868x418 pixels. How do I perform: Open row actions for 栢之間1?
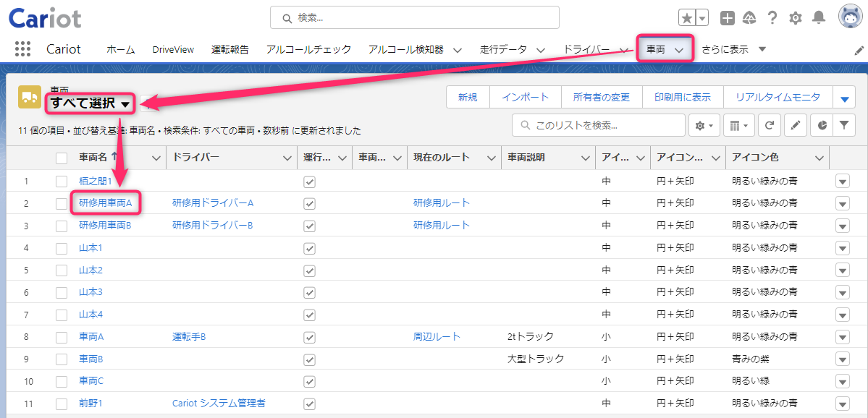point(842,182)
